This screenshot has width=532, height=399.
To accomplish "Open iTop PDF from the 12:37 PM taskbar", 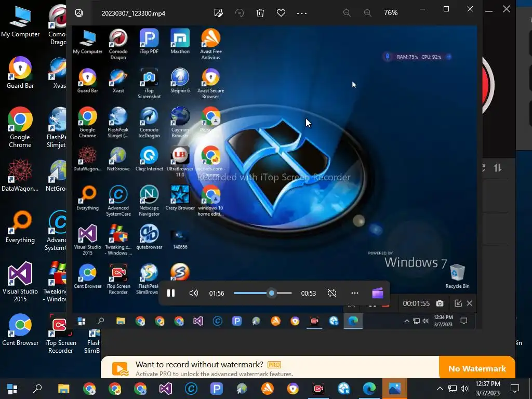I will tap(217, 389).
